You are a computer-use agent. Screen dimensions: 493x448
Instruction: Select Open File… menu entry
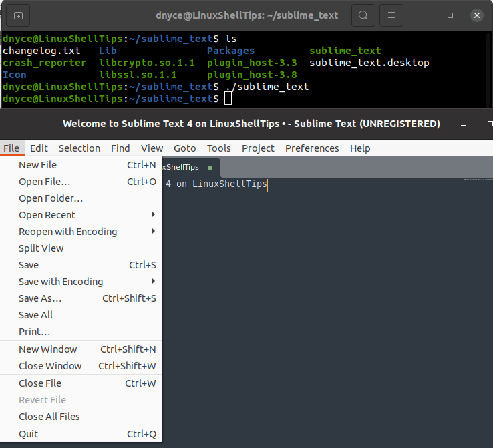[x=81, y=182]
